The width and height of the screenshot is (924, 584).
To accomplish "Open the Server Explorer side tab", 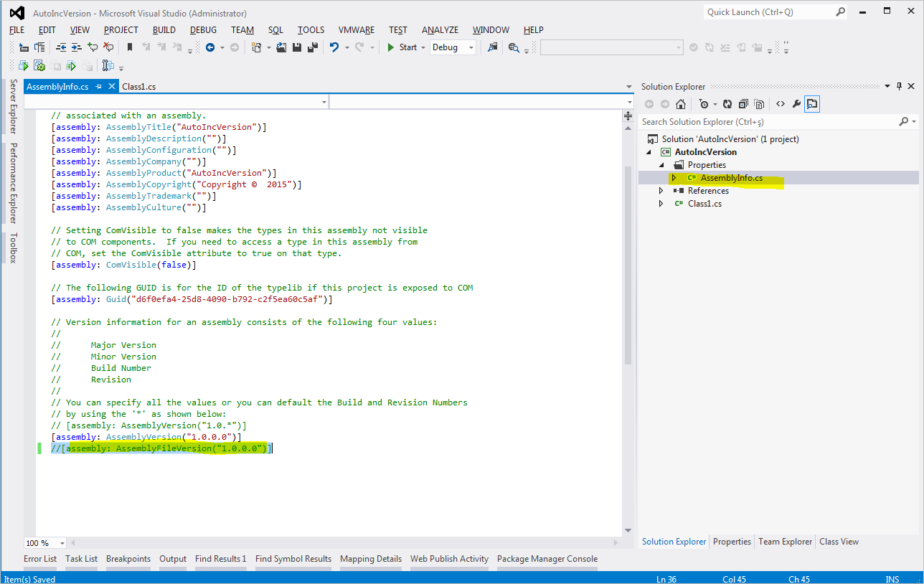I will coord(13,107).
